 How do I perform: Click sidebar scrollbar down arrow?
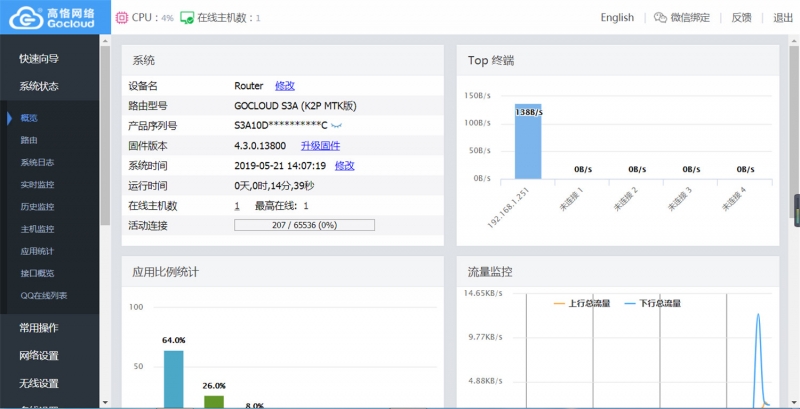tap(105, 402)
